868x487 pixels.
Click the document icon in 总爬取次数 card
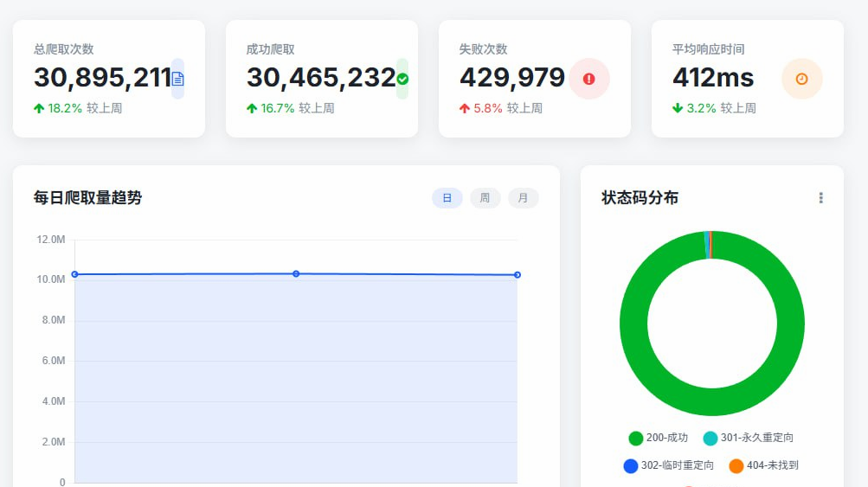[x=177, y=79]
